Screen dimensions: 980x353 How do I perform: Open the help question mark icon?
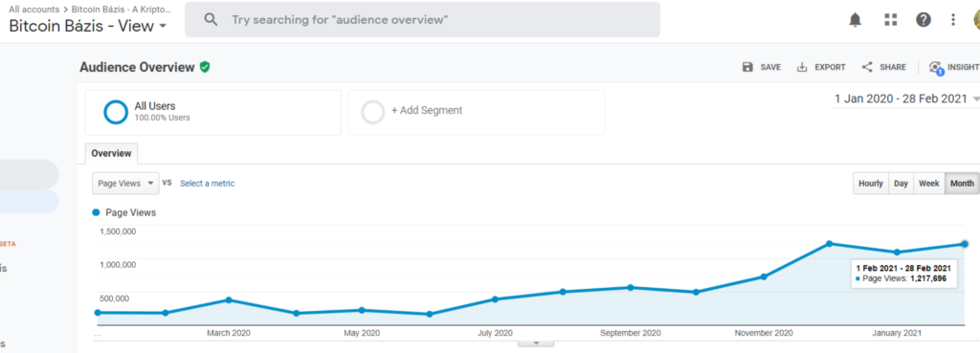tap(924, 20)
